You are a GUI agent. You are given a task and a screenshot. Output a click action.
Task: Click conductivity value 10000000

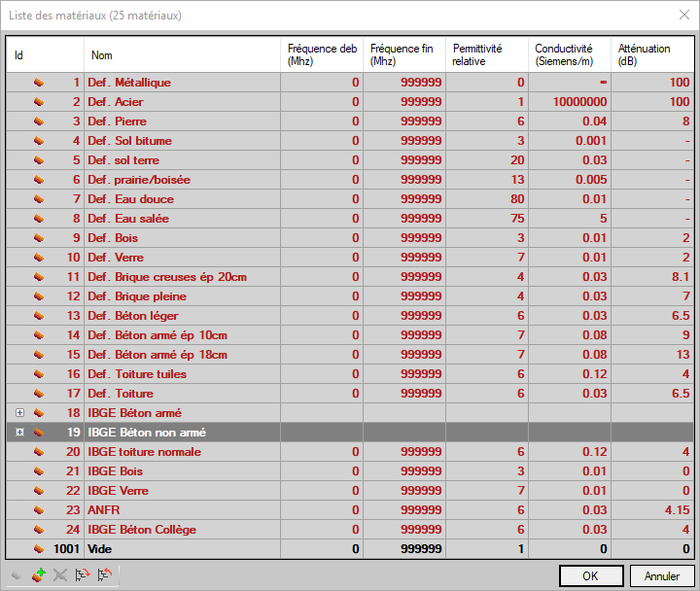coord(579,102)
